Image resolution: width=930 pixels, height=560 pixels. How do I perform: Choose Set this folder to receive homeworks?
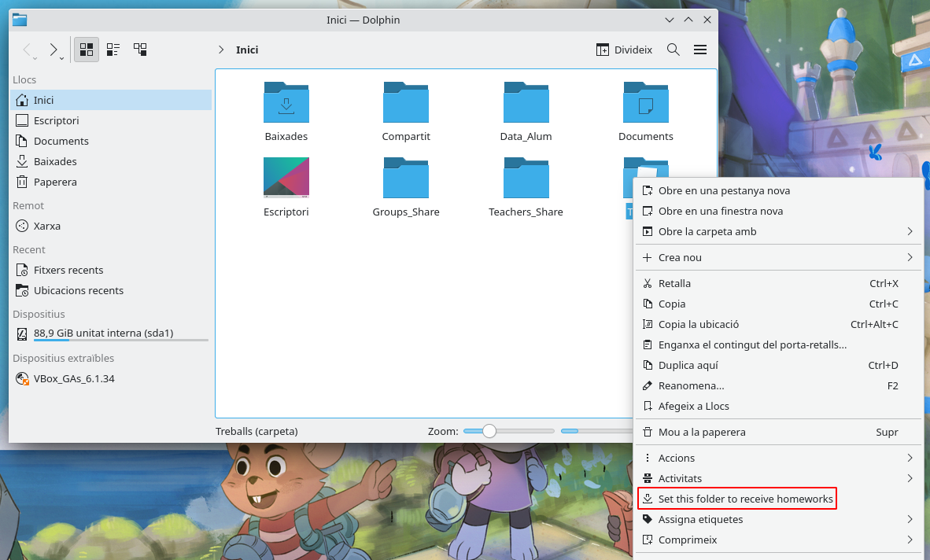[x=744, y=499]
